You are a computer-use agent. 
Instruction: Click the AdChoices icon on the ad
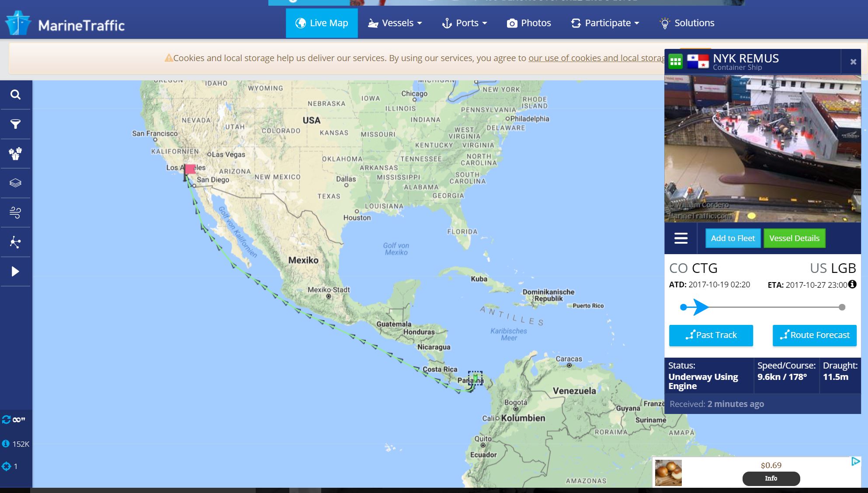click(x=855, y=461)
